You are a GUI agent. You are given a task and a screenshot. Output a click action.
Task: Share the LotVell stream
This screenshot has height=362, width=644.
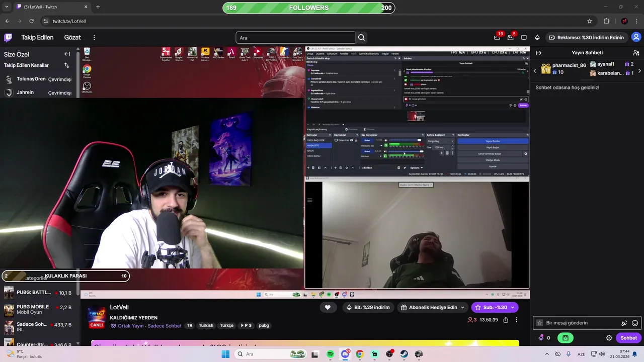click(505, 320)
